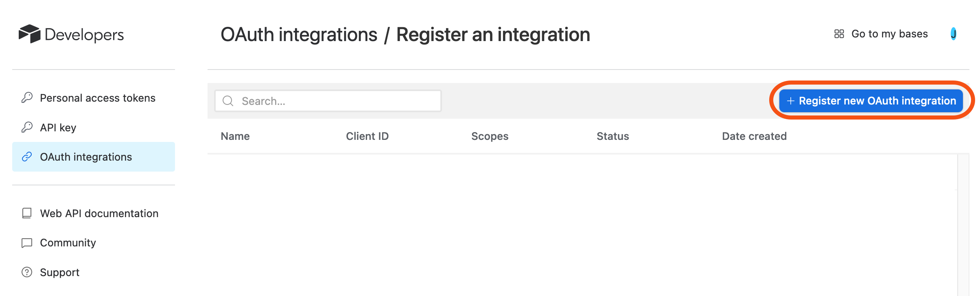
Task: Open the user avatar at top right
Action: 953,34
